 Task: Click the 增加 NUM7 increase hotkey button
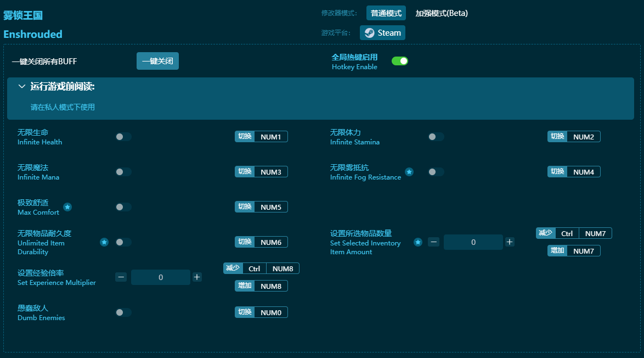click(x=574, y=251)
